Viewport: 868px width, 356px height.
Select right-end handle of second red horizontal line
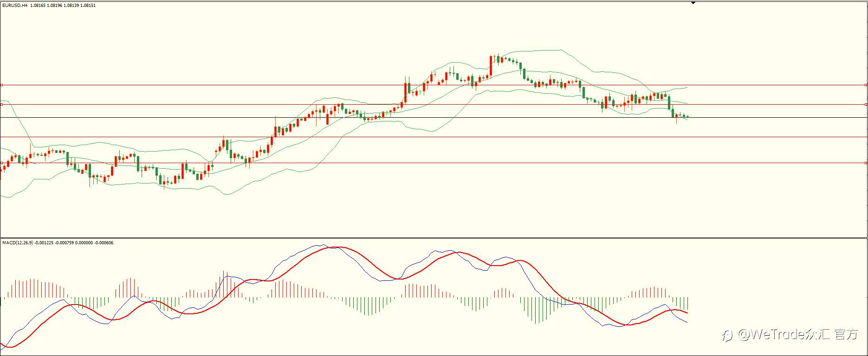(x=866, y=104)
